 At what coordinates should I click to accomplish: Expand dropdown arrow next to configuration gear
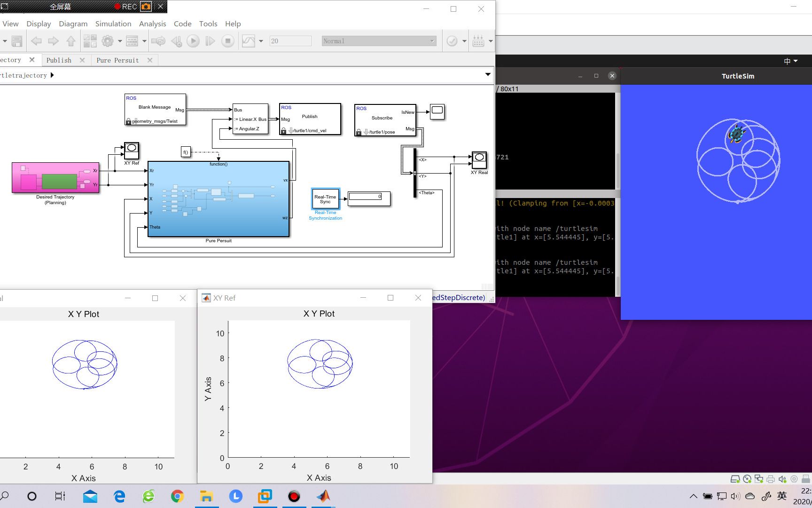120,41
